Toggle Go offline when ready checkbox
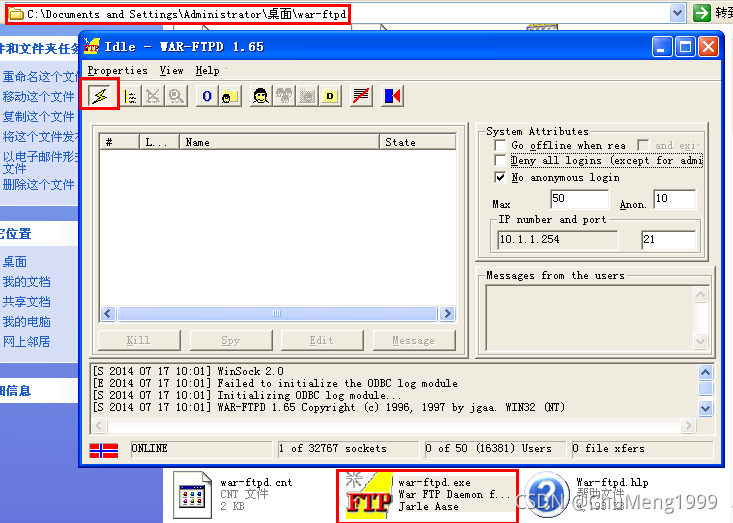Screen dimensions: 733x523 pos(500,145)
